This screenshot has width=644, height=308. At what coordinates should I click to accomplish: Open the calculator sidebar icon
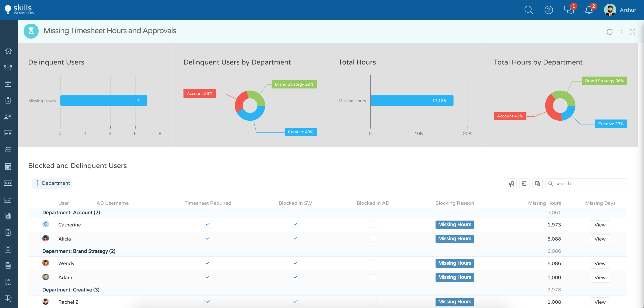(x=8, y=166)
